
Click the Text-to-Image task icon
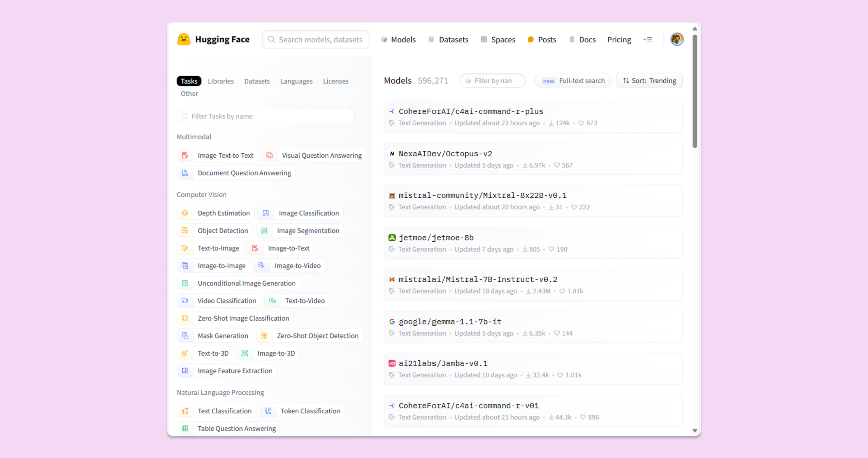(x=185, y=248)
